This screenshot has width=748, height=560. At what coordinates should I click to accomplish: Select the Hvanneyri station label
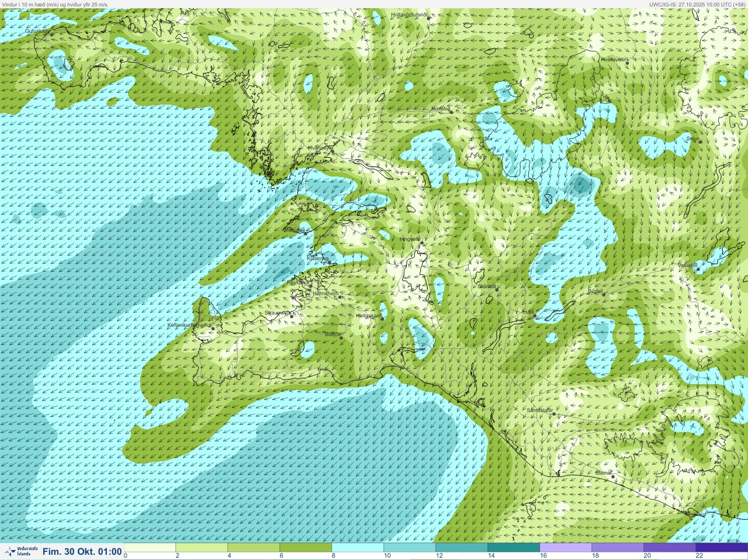pyautogui.click(x=320, y=148)
